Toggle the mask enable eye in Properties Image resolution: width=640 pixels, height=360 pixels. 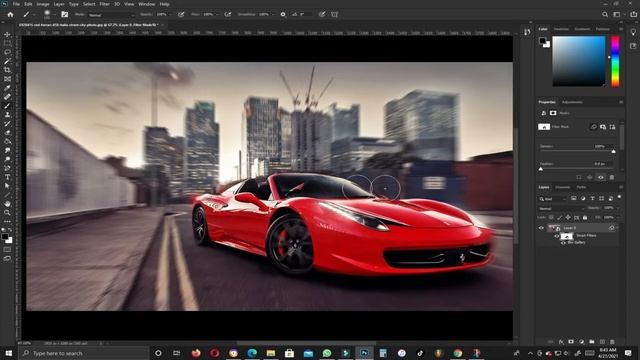tap(600, 177)
